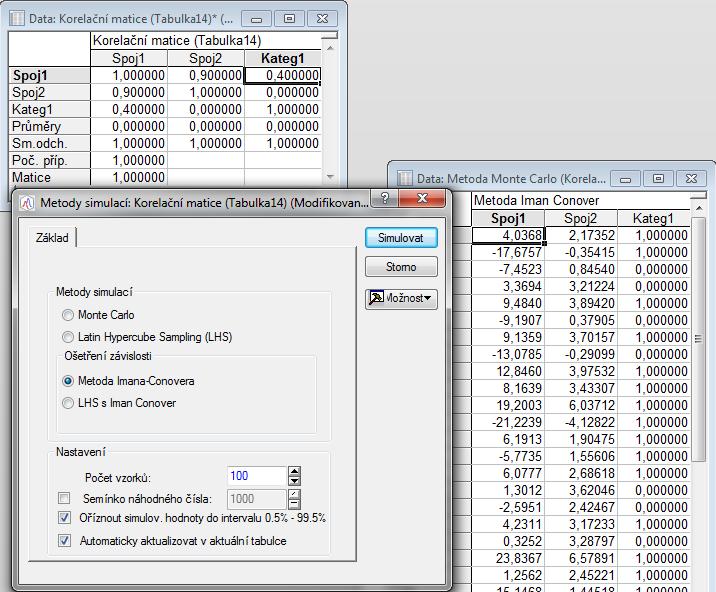Image resolution: width=716 pixels, height=592 pixels.
Task: Click Spoj1 header in Metoda Iman Conover table
Action: [x=508, y=218]
